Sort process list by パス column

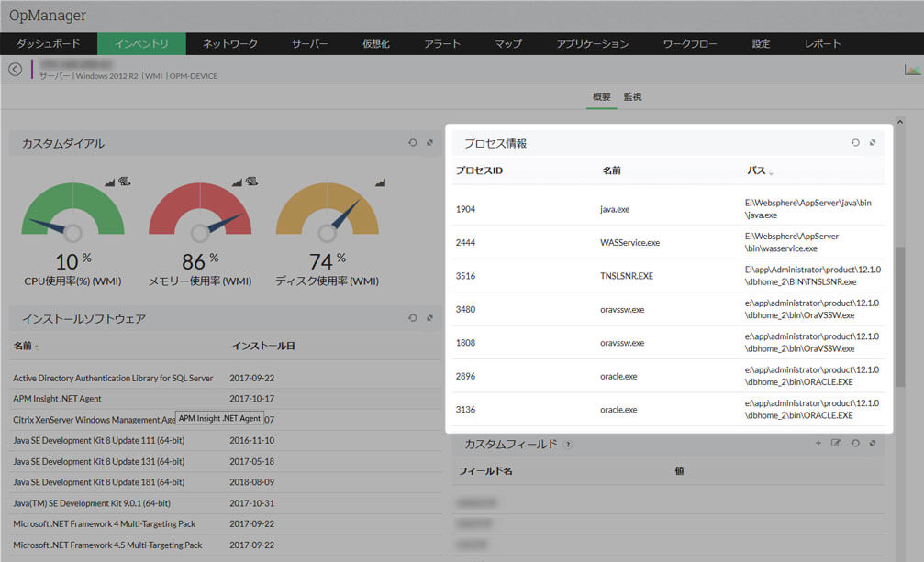[x=758, y=171]
